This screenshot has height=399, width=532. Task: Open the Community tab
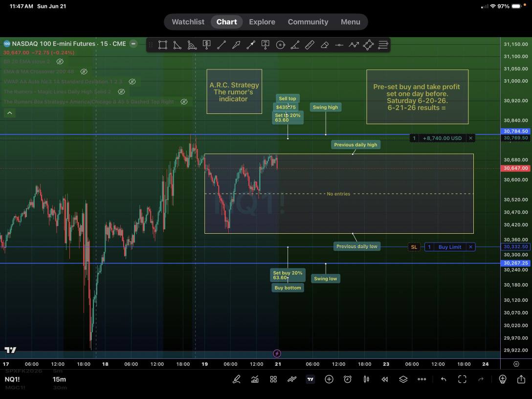308,22
